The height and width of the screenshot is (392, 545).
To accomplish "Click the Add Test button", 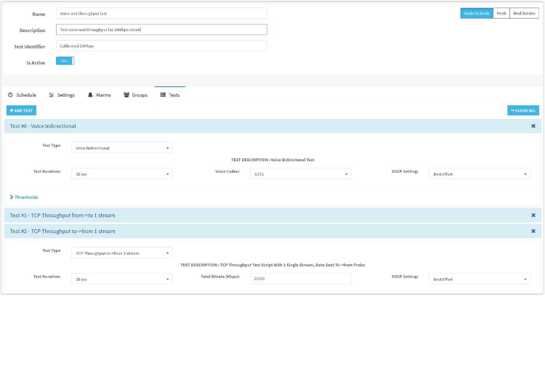I will point(21,110).
